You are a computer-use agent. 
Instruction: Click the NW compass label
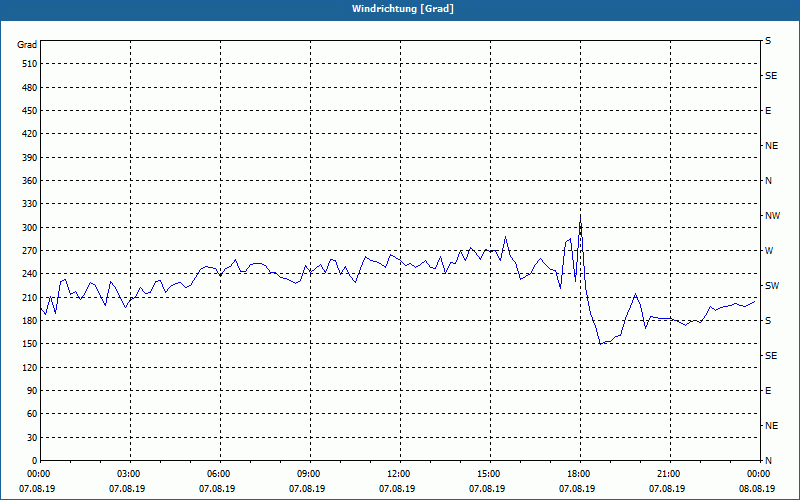tap(772, 216)
